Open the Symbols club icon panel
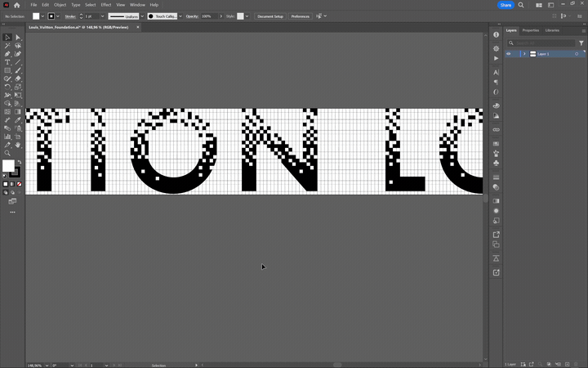The height and width of the screenshot is (368, 588). click(x=497, y=163)
